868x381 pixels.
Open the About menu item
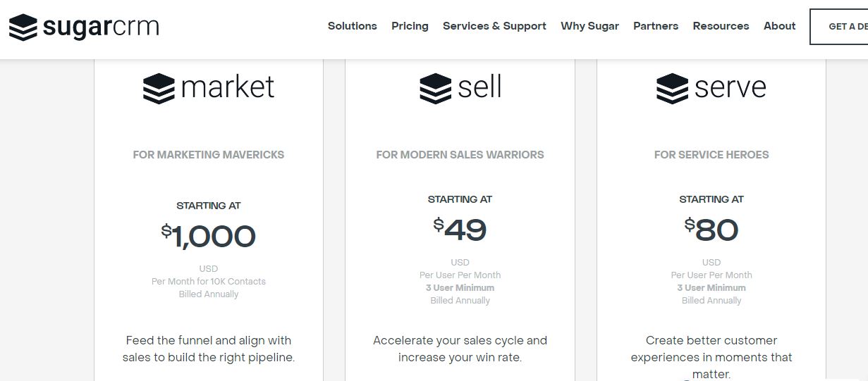[x=779, y=26]
